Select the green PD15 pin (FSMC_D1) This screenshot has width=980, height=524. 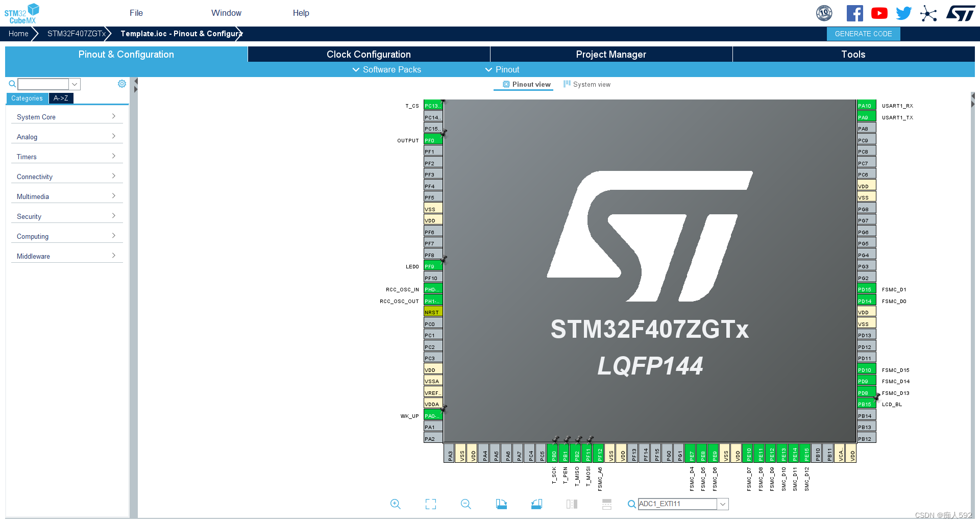point(867,289)
